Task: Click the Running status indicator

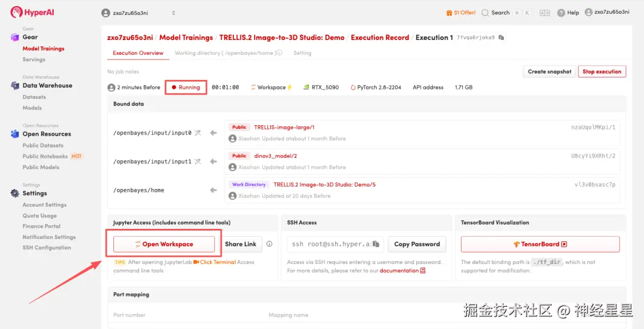Action: point(186,88)
